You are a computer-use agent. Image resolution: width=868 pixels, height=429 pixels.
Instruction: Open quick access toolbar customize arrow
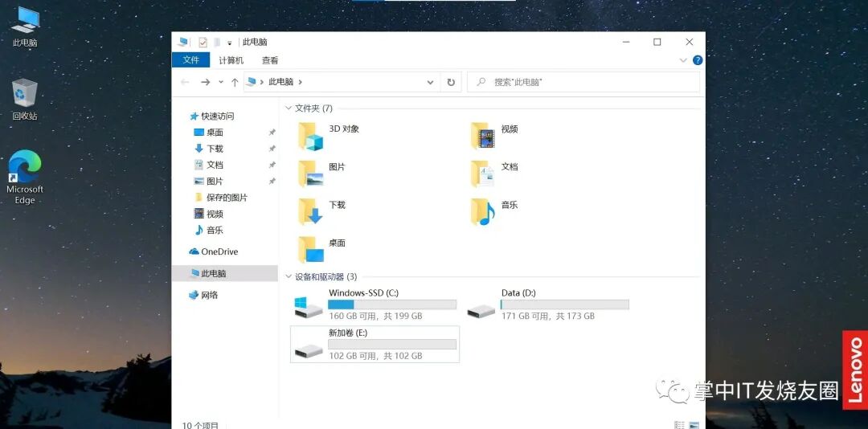pos(229,43)
